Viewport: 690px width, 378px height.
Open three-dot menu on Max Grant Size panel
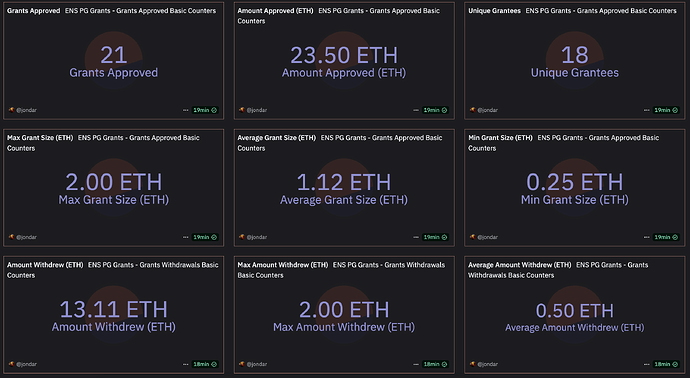pos(185,237)
